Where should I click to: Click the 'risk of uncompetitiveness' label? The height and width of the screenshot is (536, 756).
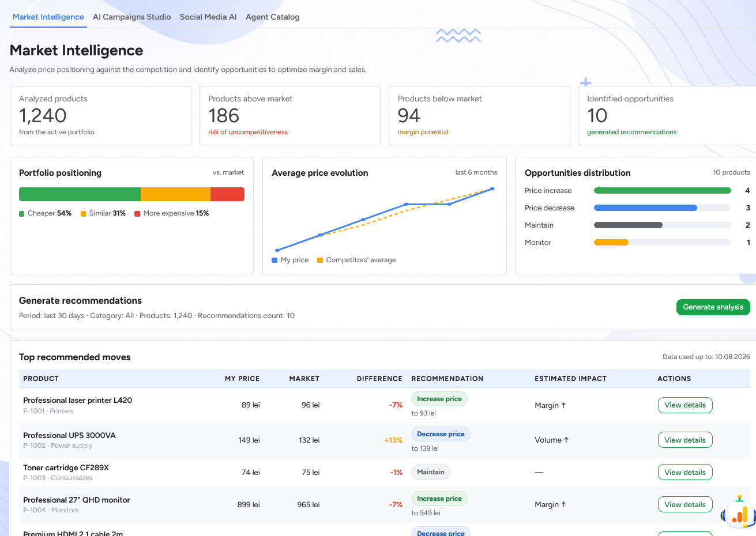click(248, 132)
